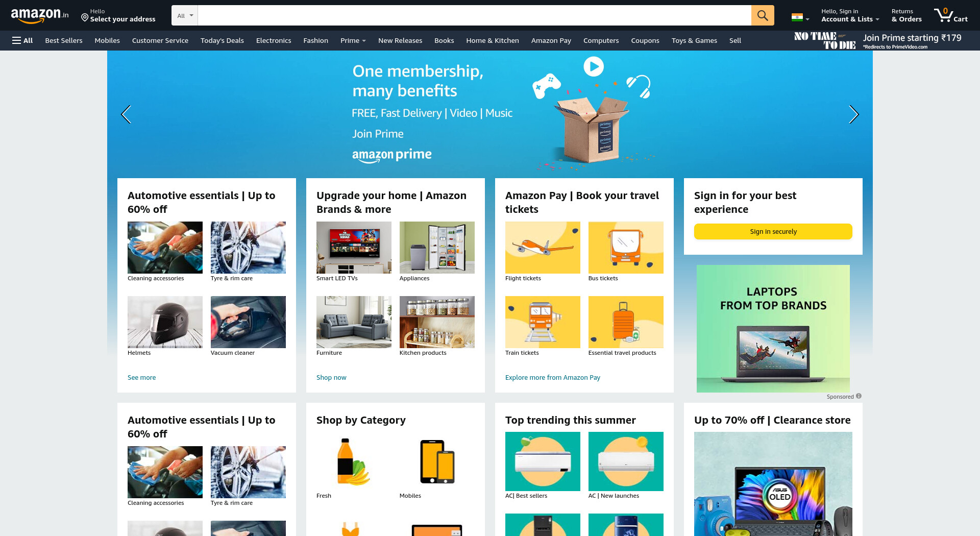Click Join Prime starting ₹179 banner
Screen dimensions: 980x536
pyautogui.click(x=878, y=40)
